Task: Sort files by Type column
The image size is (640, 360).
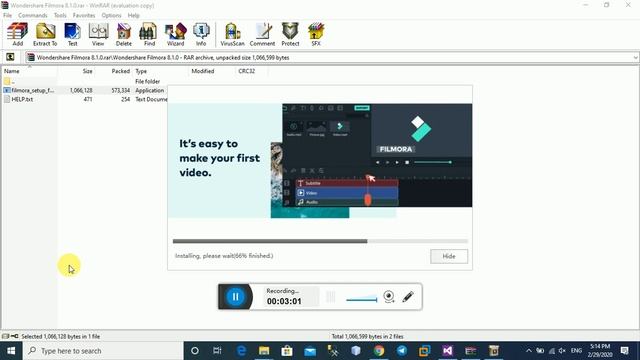Action: tap(160, 71)
